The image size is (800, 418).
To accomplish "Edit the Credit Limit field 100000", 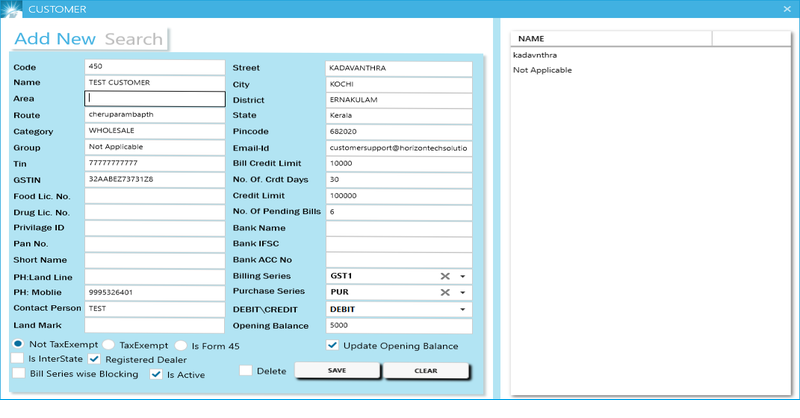I will click(398, 196).
